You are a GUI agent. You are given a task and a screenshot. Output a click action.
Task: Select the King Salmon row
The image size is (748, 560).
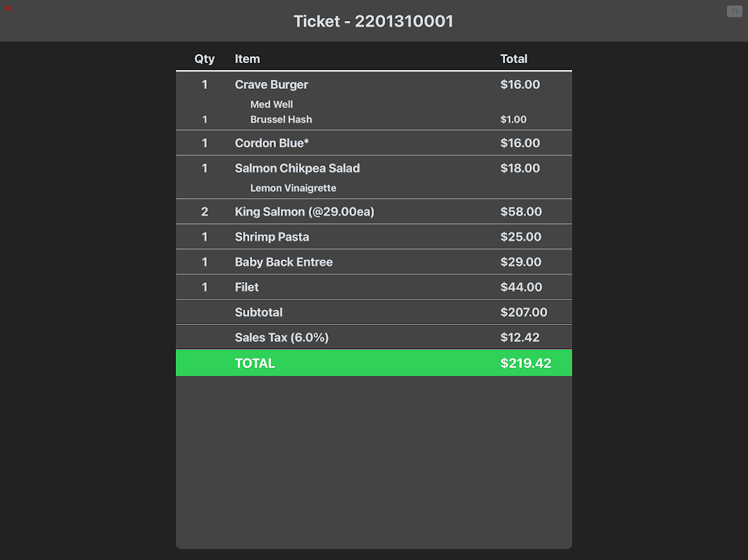tap(305, 211)
